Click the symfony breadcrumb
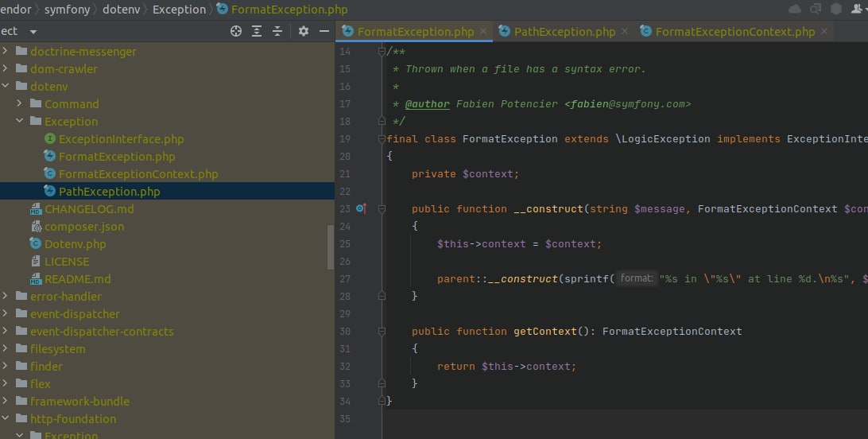Image resolution: width=868 pixels, height=439 pixels. click(x=67, y=10)
